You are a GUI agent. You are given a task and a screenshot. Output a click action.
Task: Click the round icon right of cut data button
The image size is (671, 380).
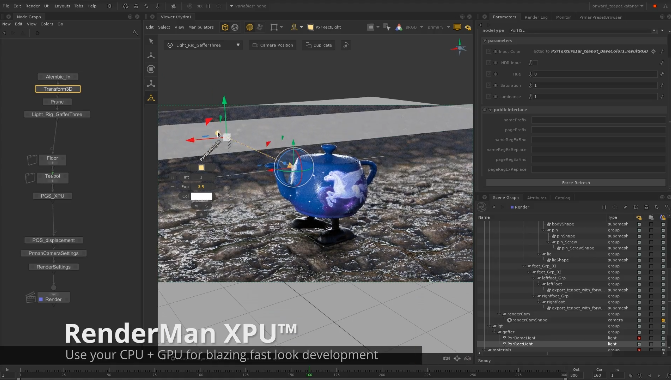click(x=346, y=45)
